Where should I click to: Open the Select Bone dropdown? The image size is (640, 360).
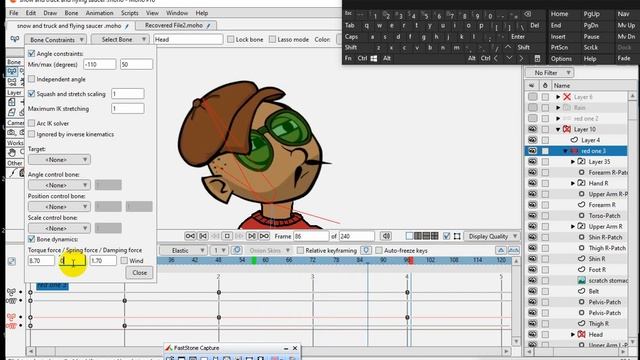point(120,40)
